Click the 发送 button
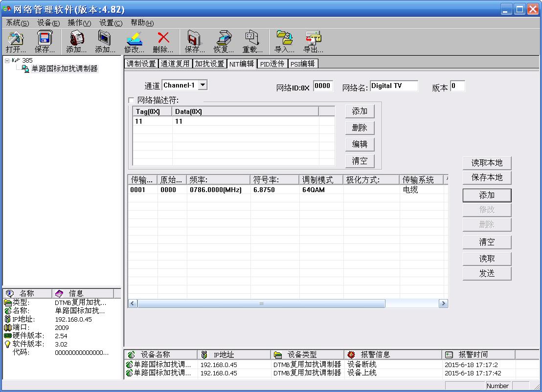Image resolution: width=542 pixels, height=392 pixels. pos(487,274)
